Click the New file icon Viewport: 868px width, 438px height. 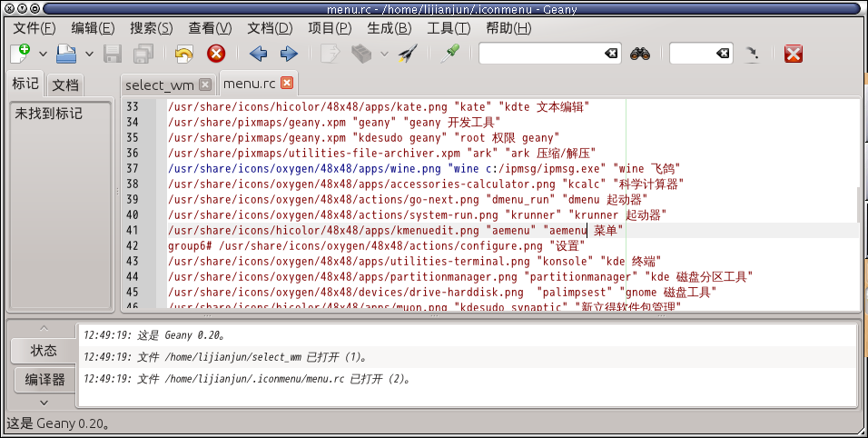click(x=21, y=54)
